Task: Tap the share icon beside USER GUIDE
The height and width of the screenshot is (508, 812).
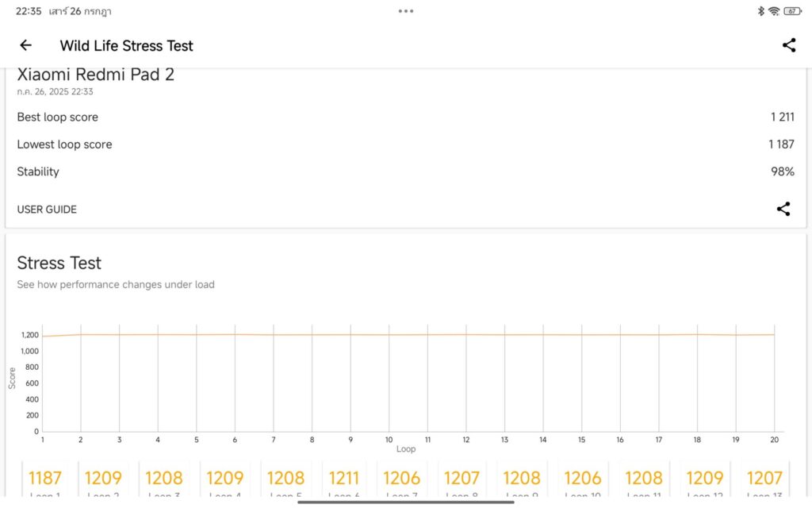Action: [783, 209]
